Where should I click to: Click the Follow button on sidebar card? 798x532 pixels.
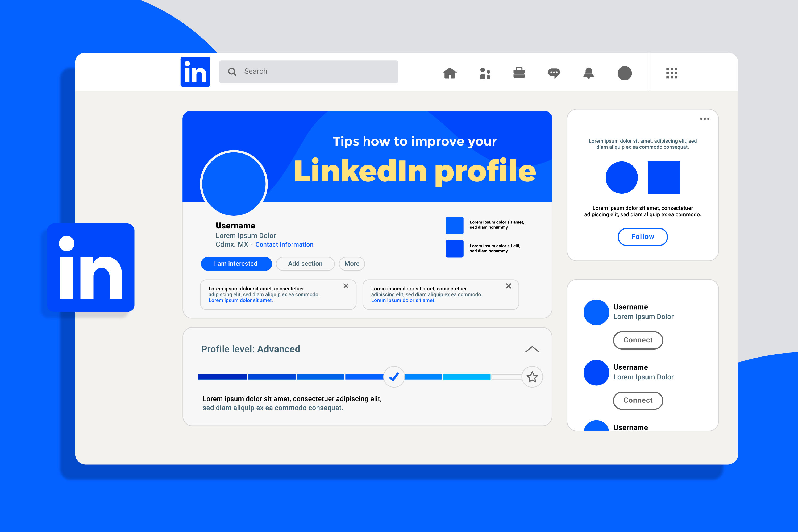tap(642, 236)
